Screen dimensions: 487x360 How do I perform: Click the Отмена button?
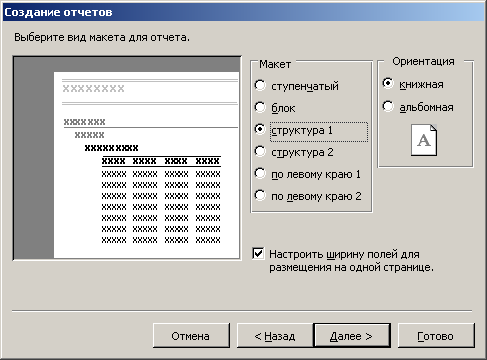coord(191,336)
